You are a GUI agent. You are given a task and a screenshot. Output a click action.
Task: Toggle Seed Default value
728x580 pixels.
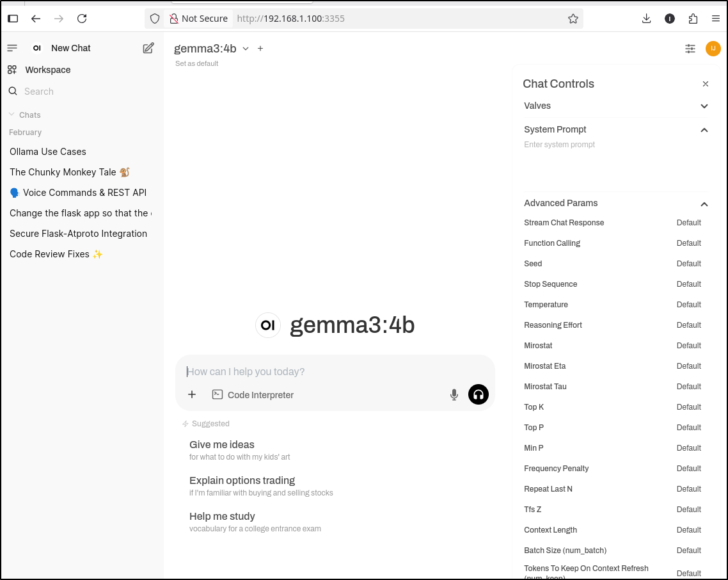pos(689,264)
